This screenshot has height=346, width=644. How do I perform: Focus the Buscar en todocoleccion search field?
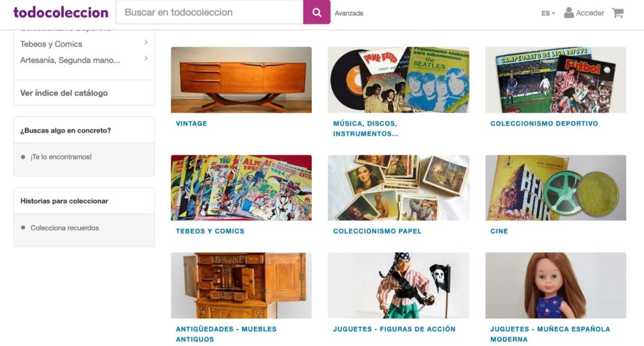209,12
